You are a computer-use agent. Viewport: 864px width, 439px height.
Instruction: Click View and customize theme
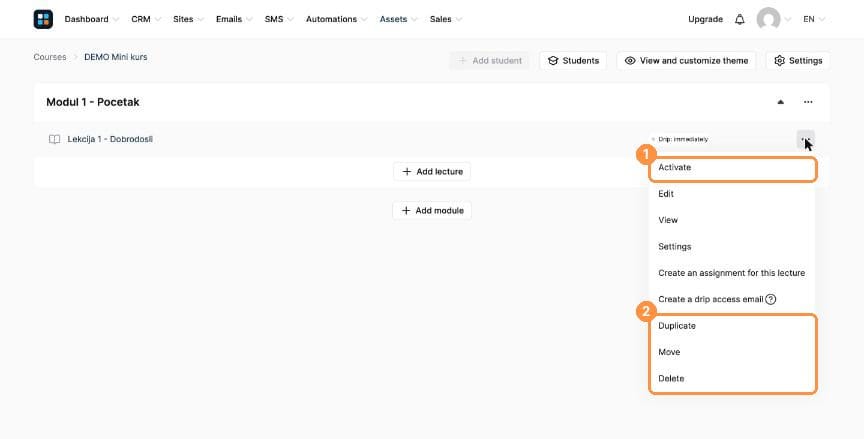coord(686,61)
